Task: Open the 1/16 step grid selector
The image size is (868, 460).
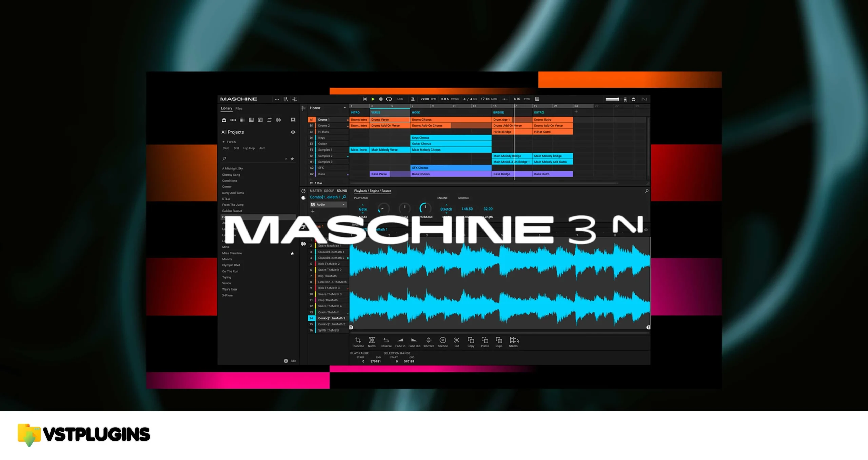Action: (x=517, y=99)
